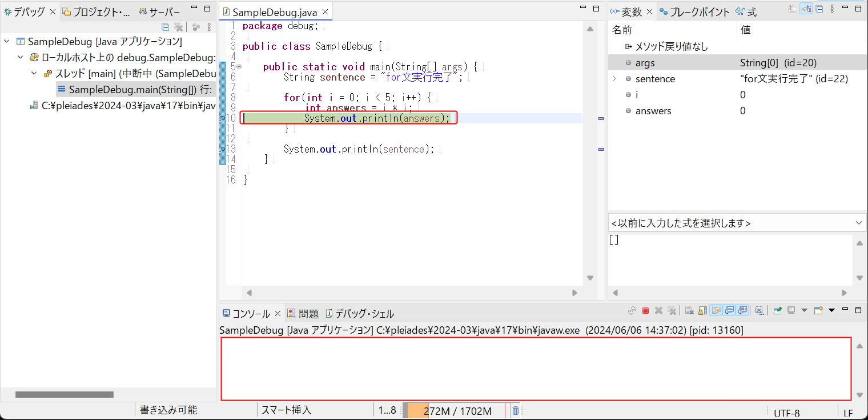
Task: Select メソッド戻り値なし row
Action: [x=737, y=46]
